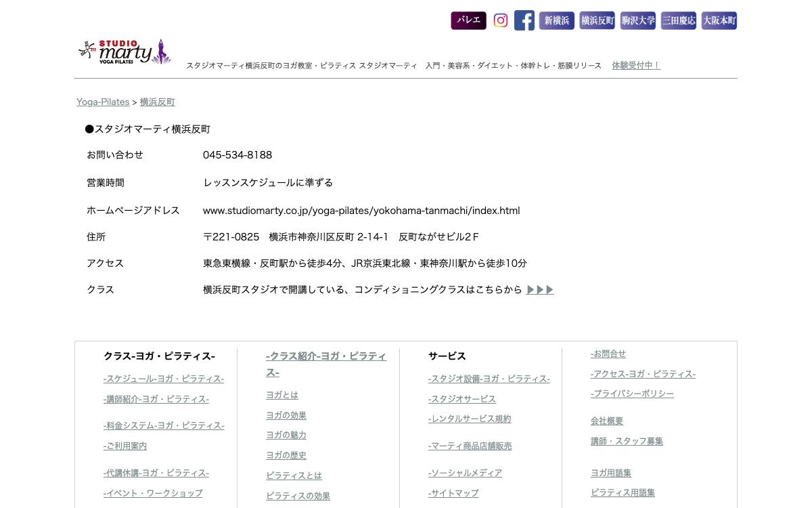This screenshot has height=508, width=812.
Task: Open -料金システム-ヨガ・ピラティス- link
Action: pyautogui.click(x=164, y=426)
